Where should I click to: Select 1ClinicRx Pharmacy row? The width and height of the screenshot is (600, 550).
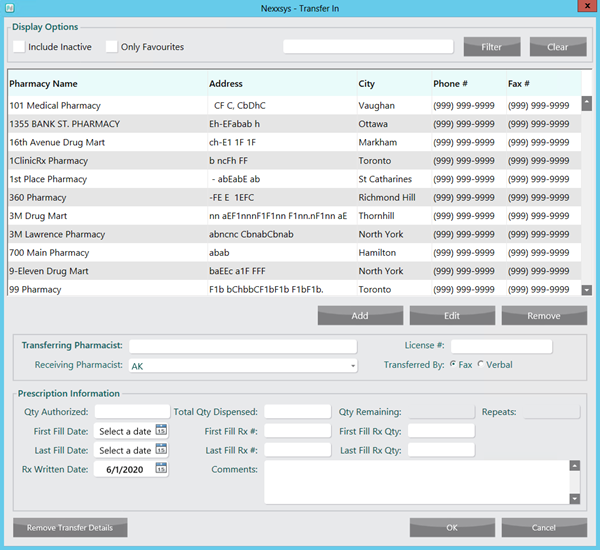[294, 160]
